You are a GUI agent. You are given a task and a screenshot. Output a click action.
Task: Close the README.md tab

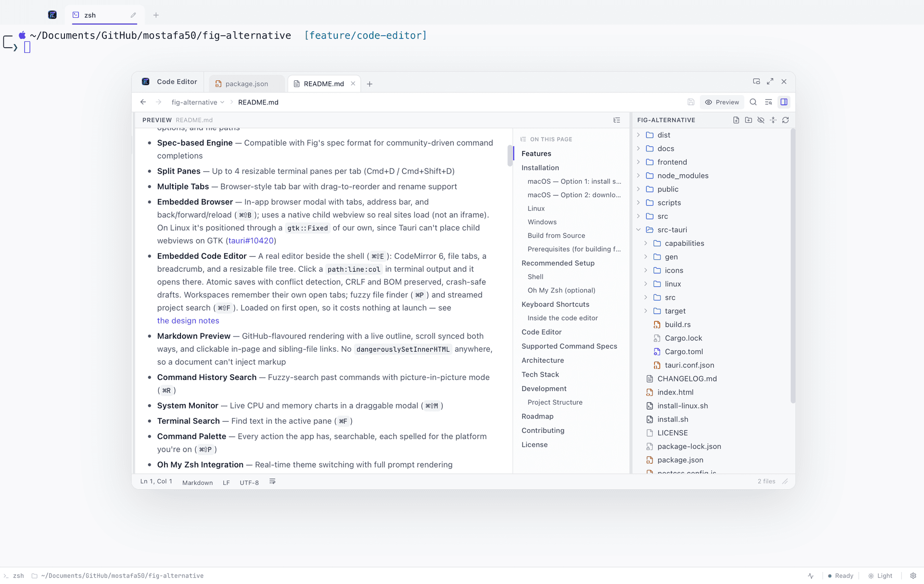353,84
